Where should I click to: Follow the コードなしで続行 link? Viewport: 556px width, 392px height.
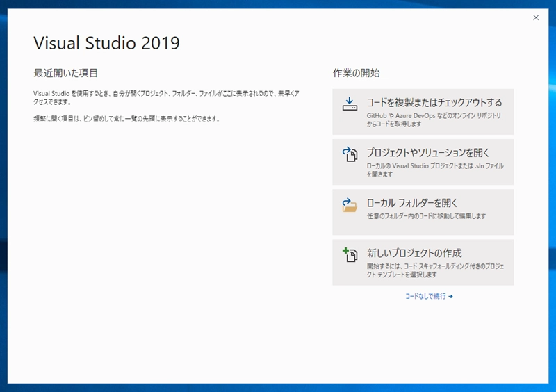(x=429, y=296)
